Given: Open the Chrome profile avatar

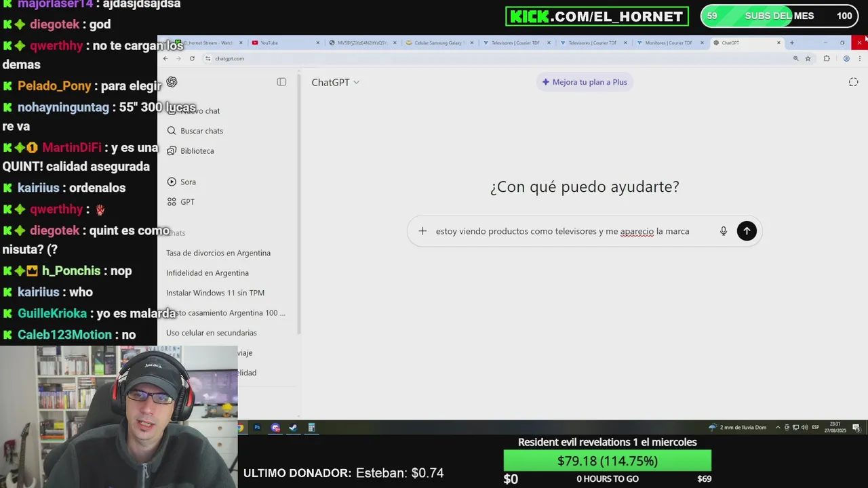Looking at the screenshot, I should [846, 59].
